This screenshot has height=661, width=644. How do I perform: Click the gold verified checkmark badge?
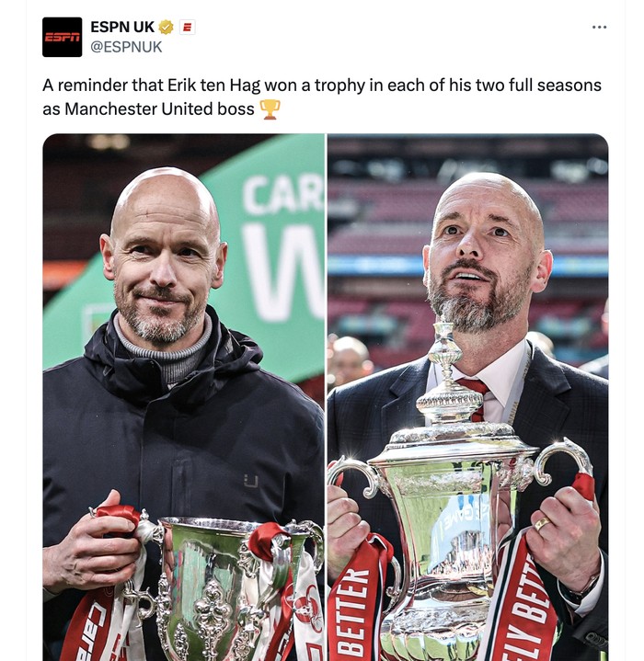[x=166, y=28]
